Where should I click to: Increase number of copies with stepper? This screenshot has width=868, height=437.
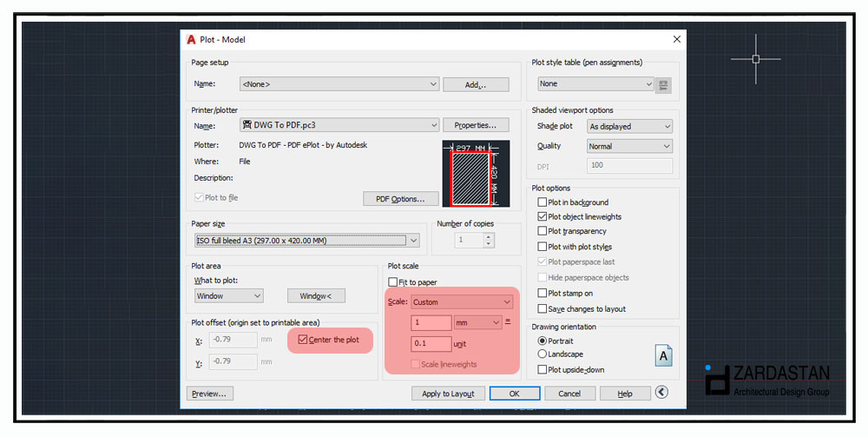tap(489, 236)
